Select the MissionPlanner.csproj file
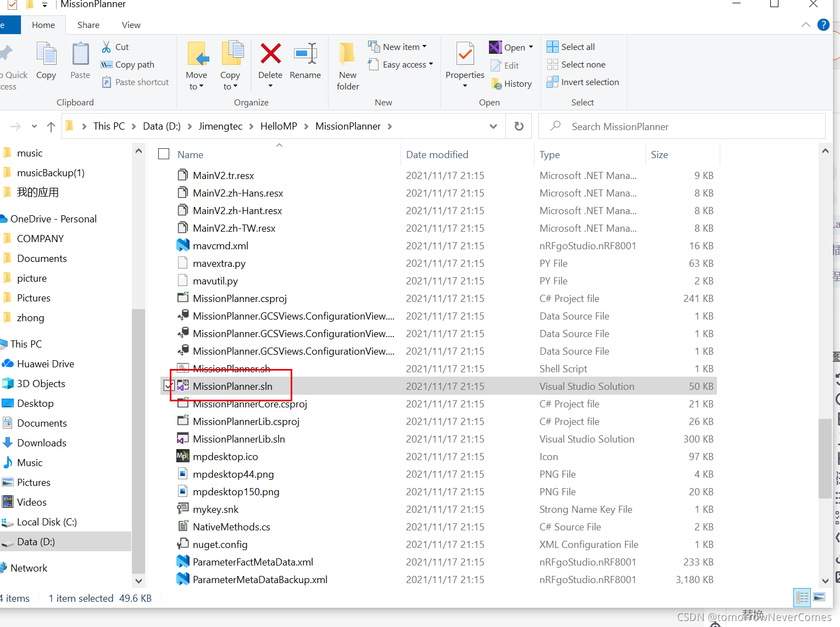This screenshot has height=627, width=840. [240, 299]
